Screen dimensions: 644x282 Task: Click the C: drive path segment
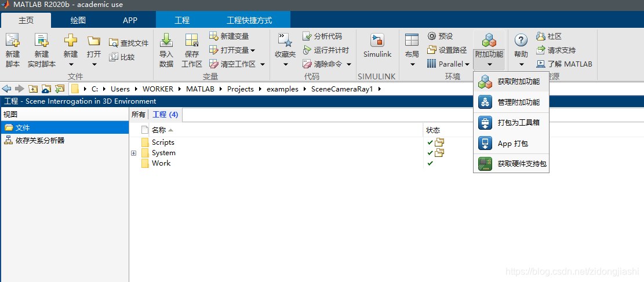pos(94,89)
